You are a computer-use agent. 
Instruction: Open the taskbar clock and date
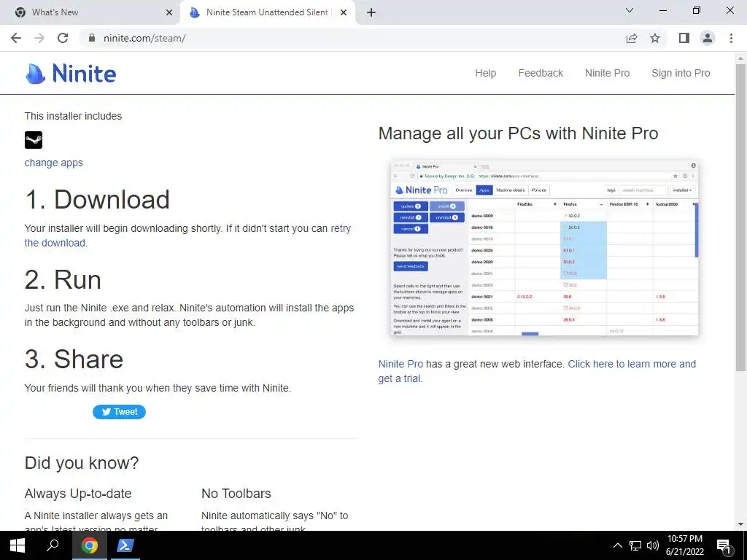(x=684, y=545)
